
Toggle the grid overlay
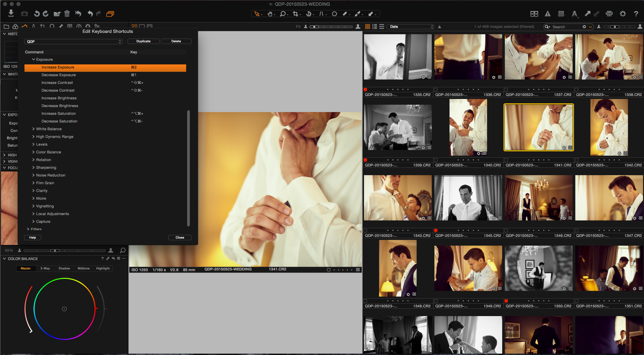coord(561,14)
